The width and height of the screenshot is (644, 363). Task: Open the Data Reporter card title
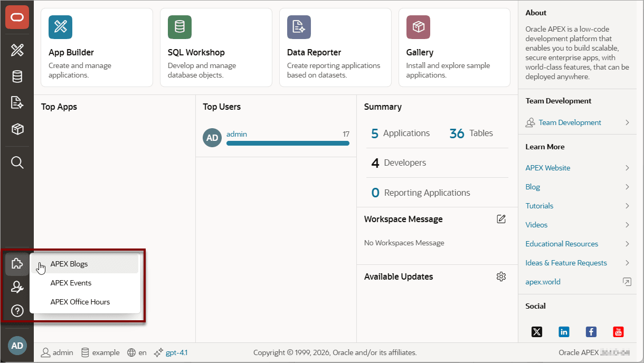click(x=314, y=52)
